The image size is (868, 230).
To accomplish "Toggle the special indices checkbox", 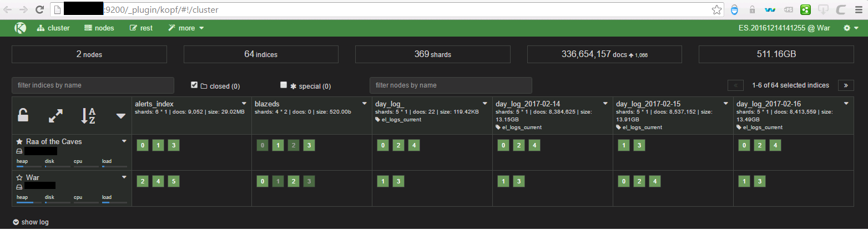I will click(x=284, y=85).
